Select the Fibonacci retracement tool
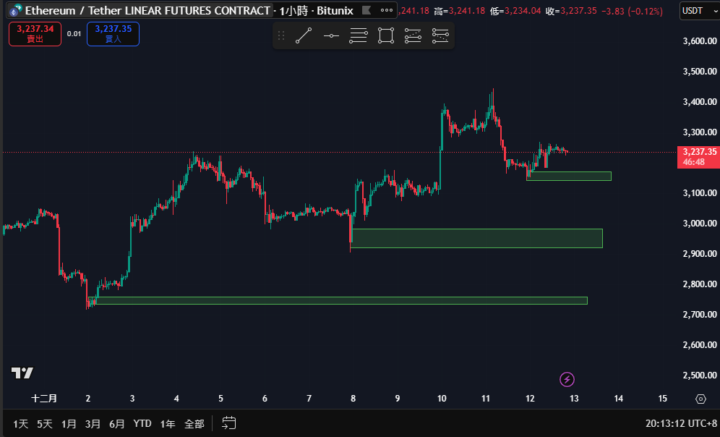Viewport: 720px width, 437px height. [x=358, y=35]
